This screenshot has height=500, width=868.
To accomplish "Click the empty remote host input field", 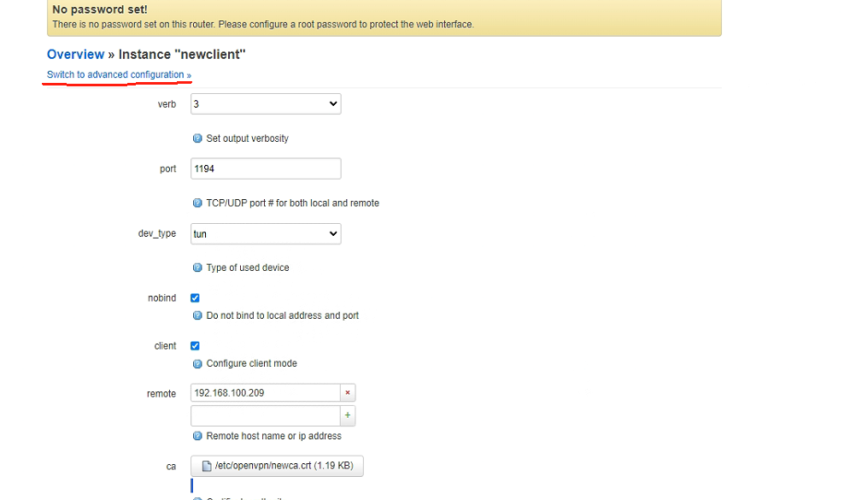I will coord(265,415).
